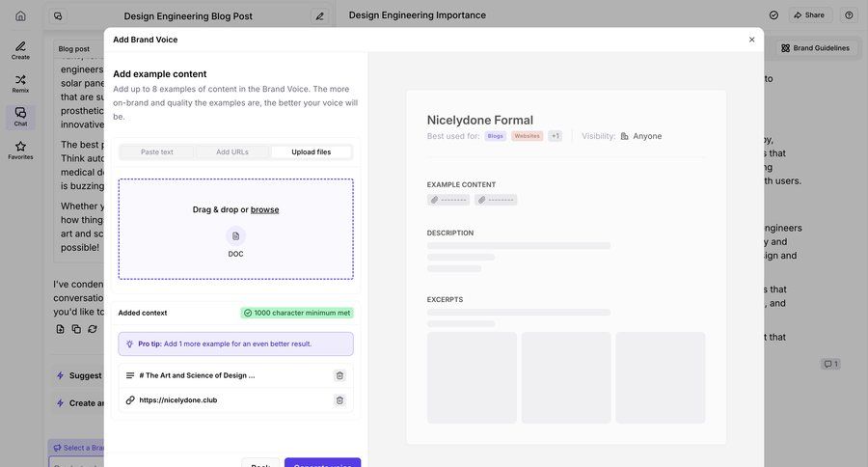868x467 pixels.
Task: Click the middle excerpt placeholder card
Action: point(566,378)
